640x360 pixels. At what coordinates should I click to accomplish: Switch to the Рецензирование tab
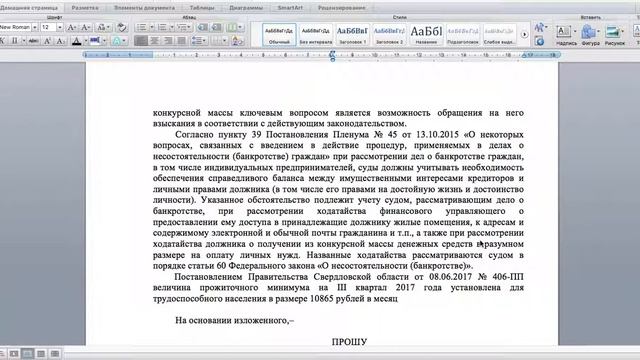tap(342, 8)
